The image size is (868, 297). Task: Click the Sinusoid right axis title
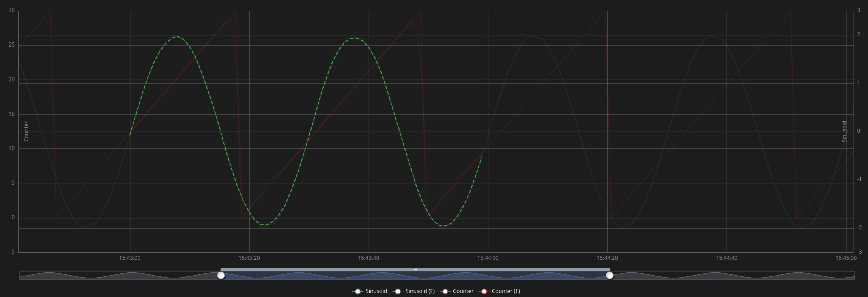844,132
